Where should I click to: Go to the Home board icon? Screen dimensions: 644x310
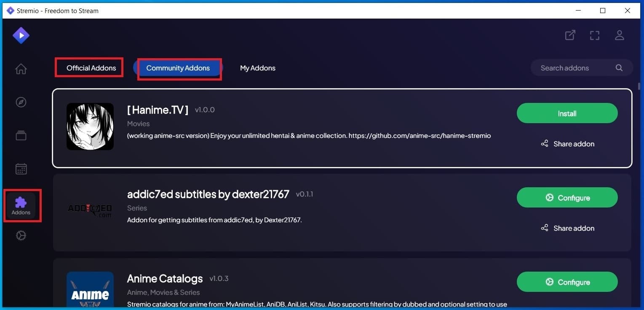click(21, 69)
